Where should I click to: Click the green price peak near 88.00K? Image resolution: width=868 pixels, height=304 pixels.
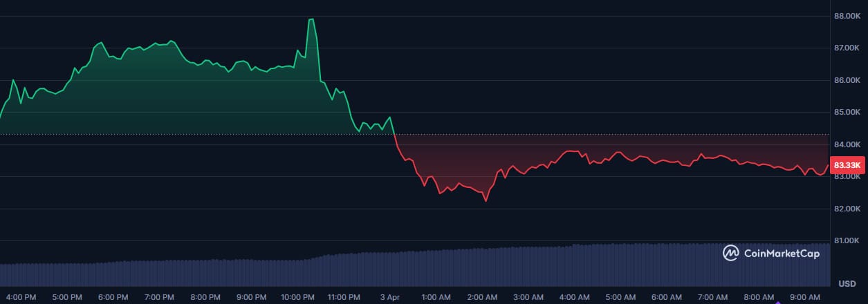pyautogui.click(x=311, y=19)
